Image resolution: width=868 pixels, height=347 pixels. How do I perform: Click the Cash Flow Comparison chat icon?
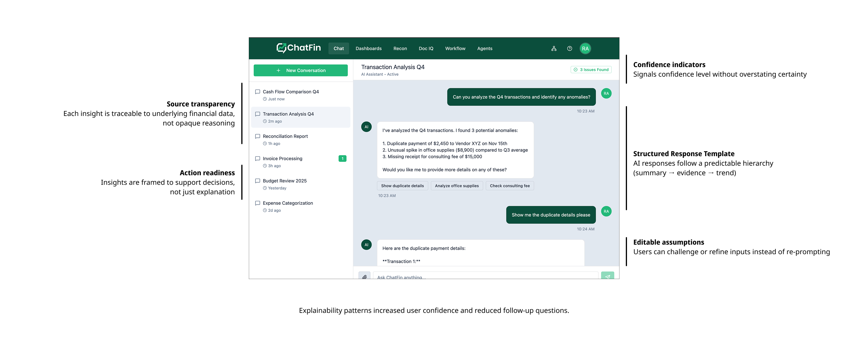[x=258, y=92]
